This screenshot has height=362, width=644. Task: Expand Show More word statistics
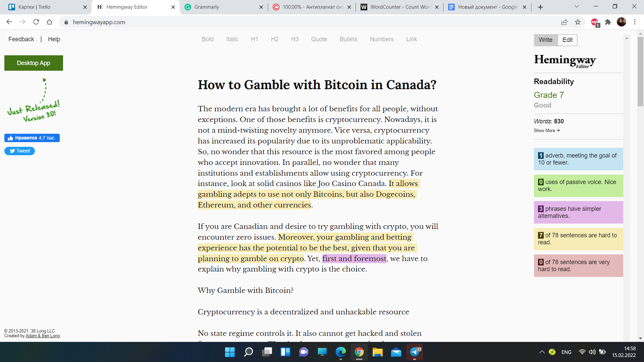click(x=547, y=130)
